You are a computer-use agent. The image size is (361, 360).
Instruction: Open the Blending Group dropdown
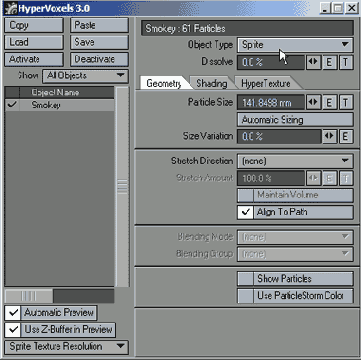click(295, 254)
